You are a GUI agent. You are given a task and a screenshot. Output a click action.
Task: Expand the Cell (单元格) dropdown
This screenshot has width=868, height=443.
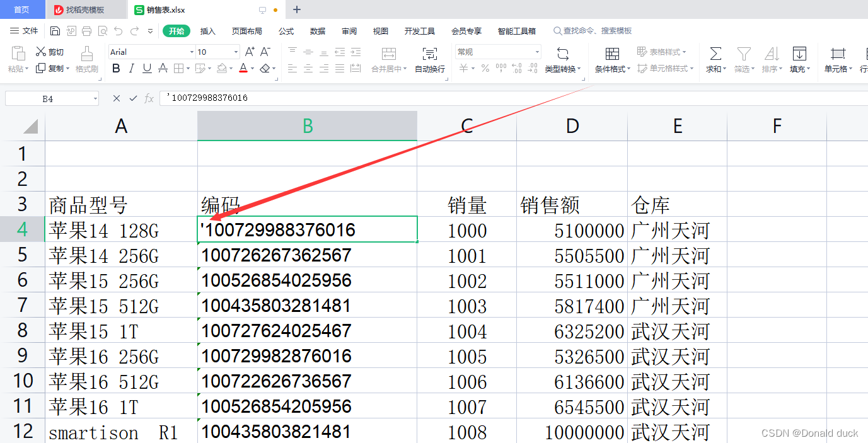point(850,69)
